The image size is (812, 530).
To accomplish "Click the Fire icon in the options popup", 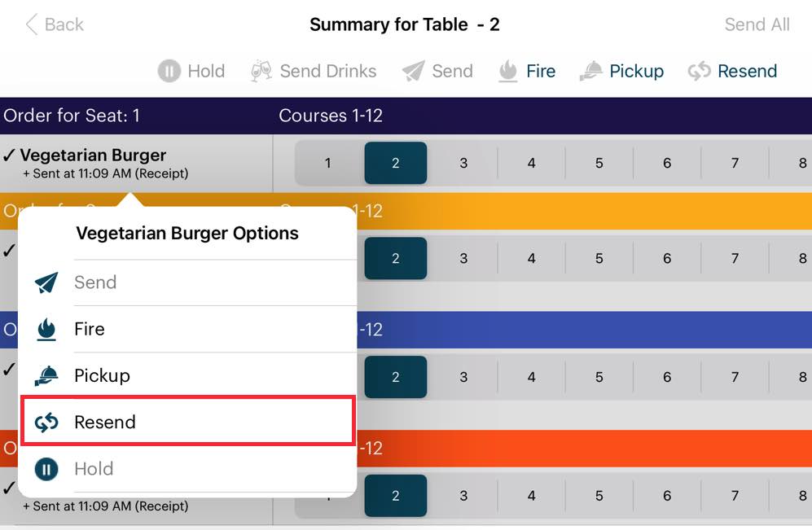I will (46, 329).
